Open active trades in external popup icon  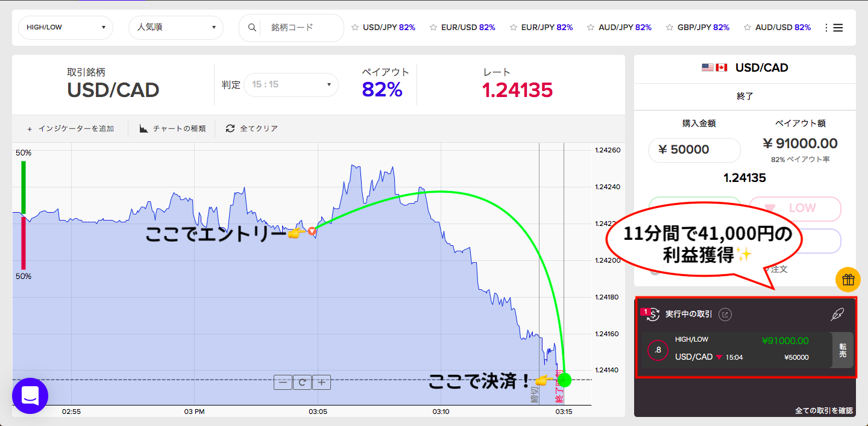726,314
